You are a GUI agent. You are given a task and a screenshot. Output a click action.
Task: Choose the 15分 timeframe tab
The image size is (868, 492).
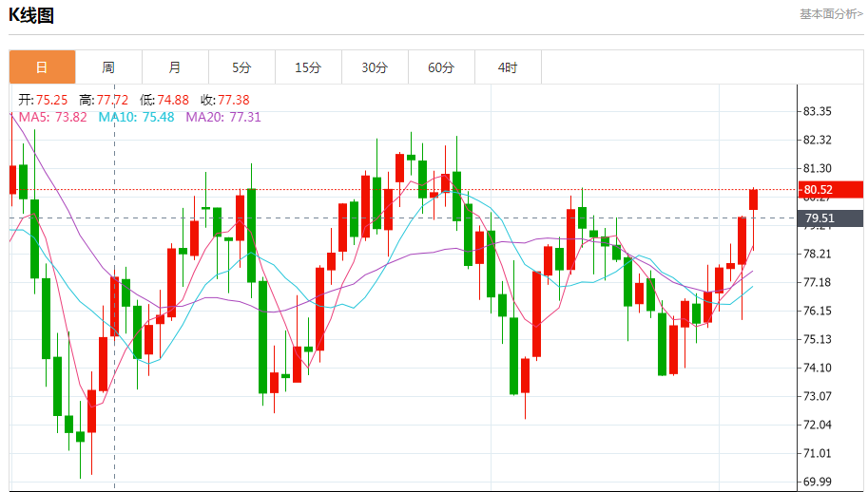(x=308, y=67)
